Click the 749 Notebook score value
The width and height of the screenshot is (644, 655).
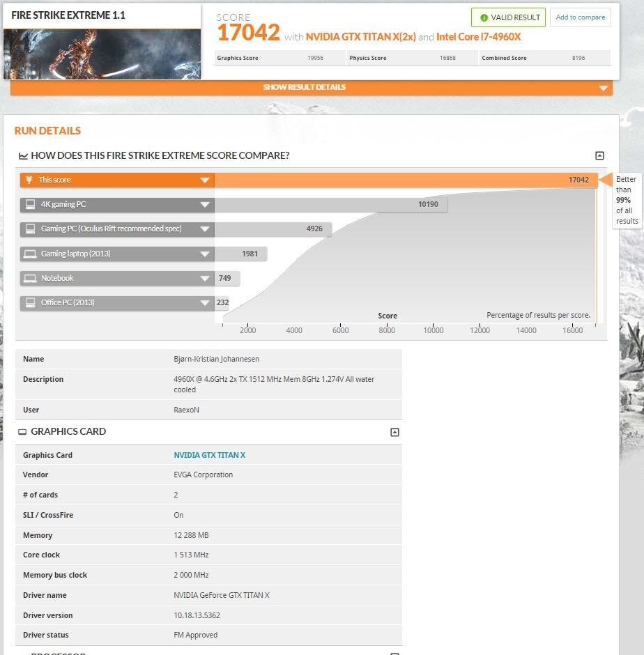coord(225,278)
